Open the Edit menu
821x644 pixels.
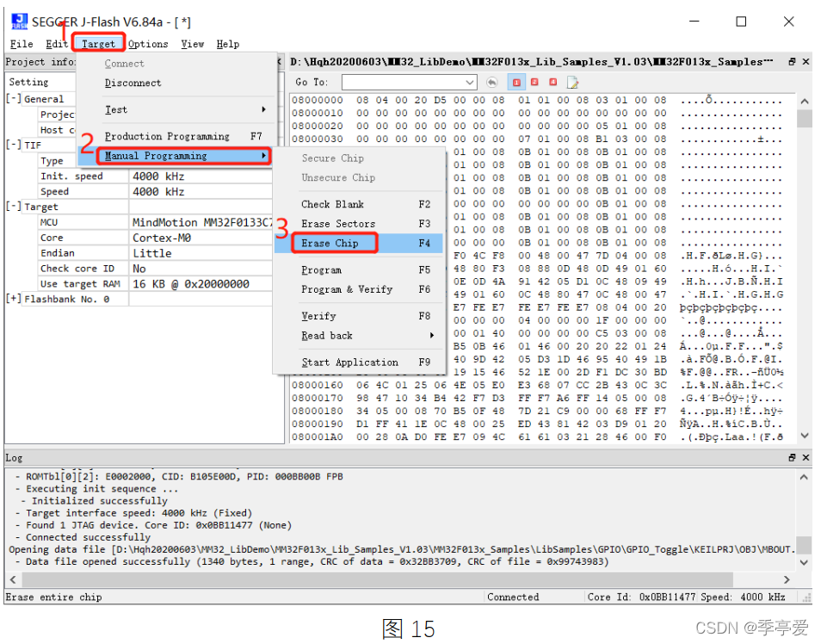tap(57, 44)
